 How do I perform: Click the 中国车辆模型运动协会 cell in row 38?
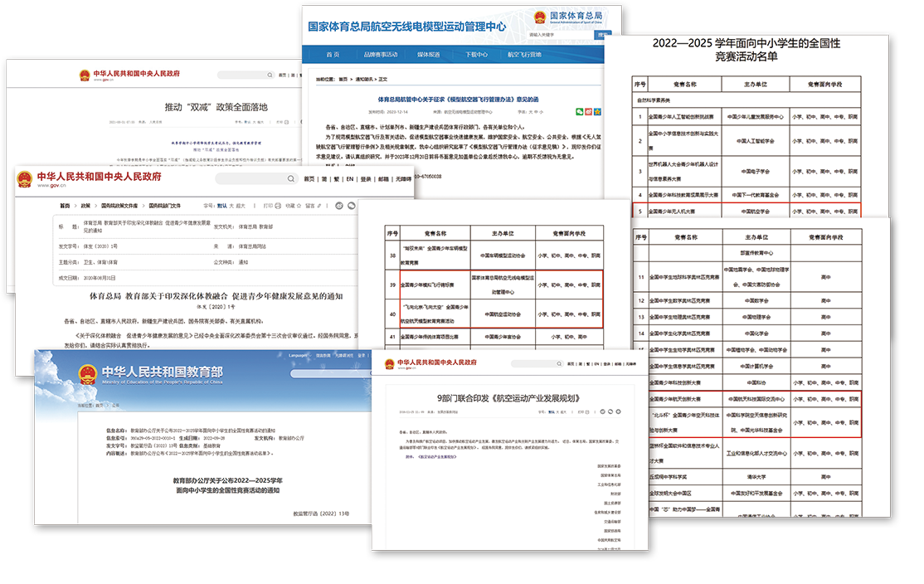point(502,255)
